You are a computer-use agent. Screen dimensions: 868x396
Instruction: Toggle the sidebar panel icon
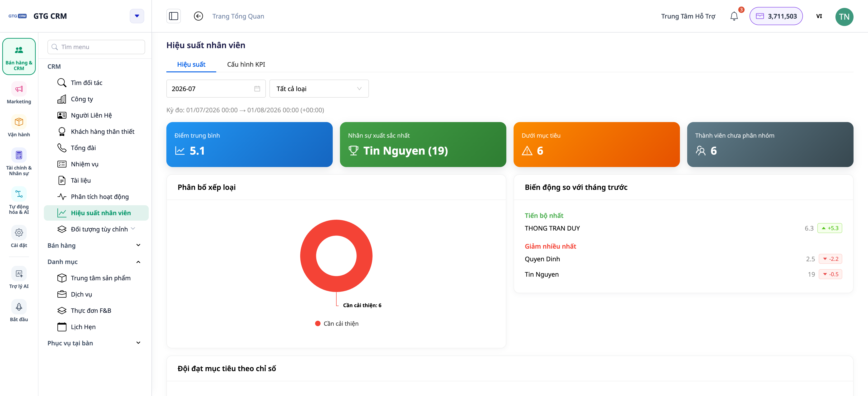174,16
